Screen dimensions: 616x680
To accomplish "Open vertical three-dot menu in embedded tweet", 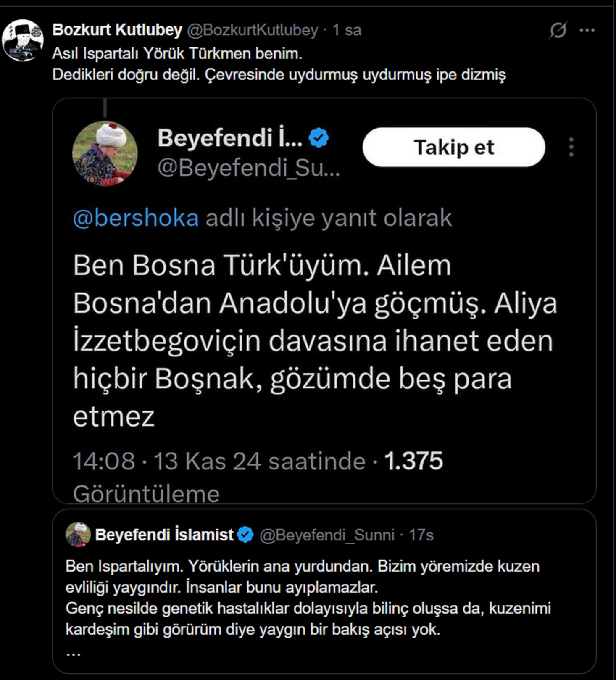I will [571, 147].
